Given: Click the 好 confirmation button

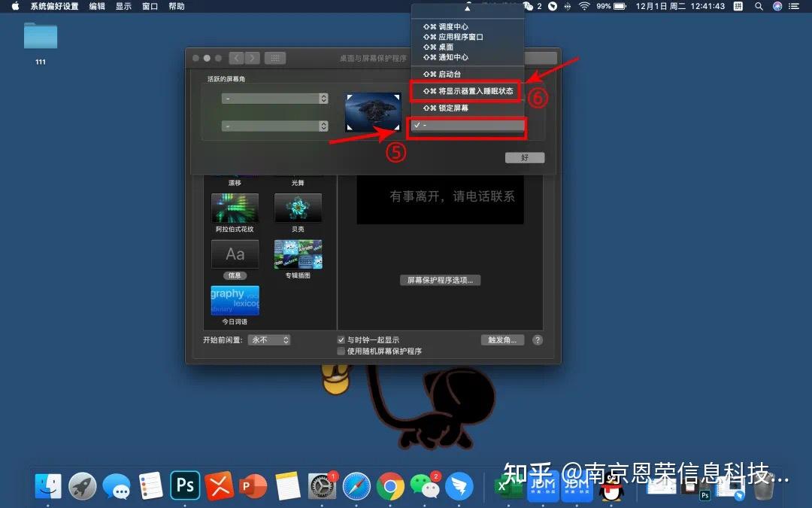Looking at the screenshot, I should [524, 157].
